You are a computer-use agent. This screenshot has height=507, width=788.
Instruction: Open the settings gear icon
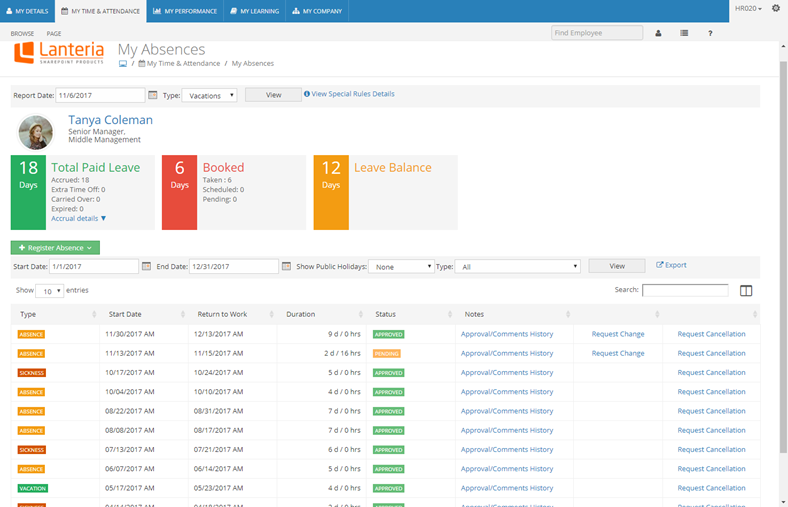775,8
